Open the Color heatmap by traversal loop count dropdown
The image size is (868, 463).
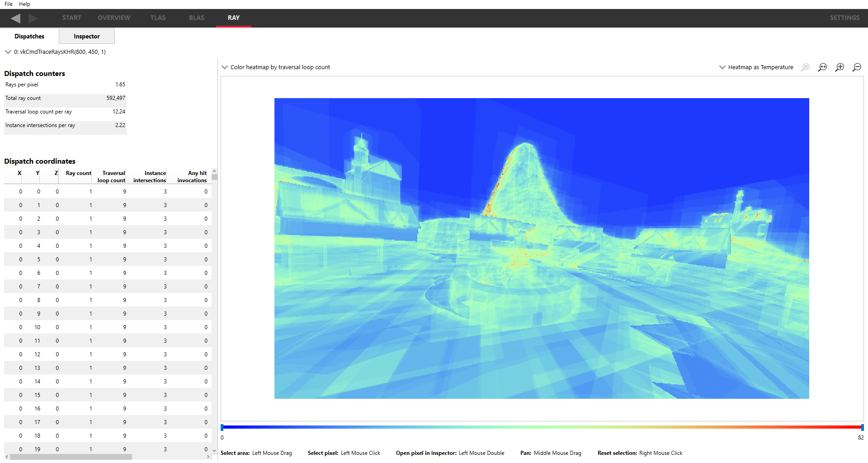(276, 67)
